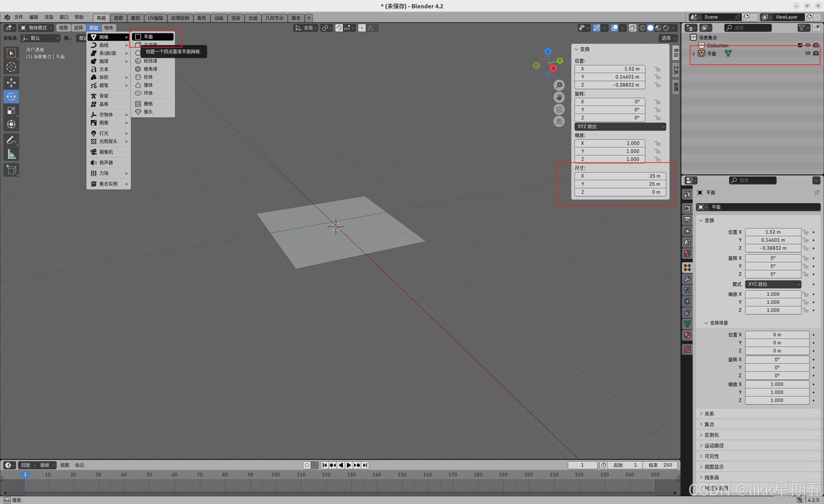The image size is (824, 504).
Task: Open the Modifiers wrench properties tab
Action: click(x=687, y=279)
